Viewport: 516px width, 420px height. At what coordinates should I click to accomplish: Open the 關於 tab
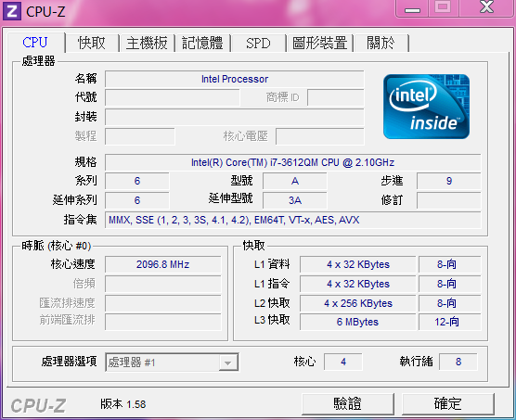381,43
